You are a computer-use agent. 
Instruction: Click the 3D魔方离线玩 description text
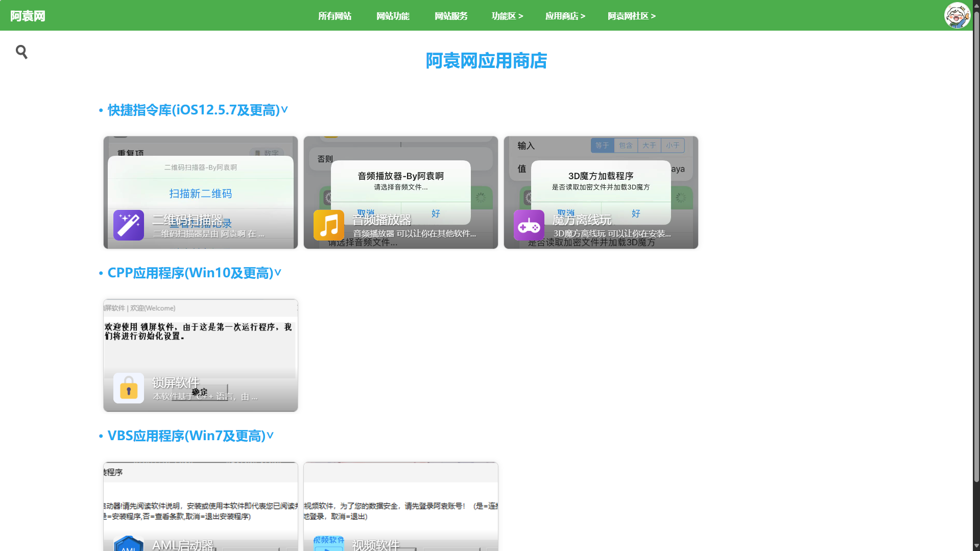point(612,234)
